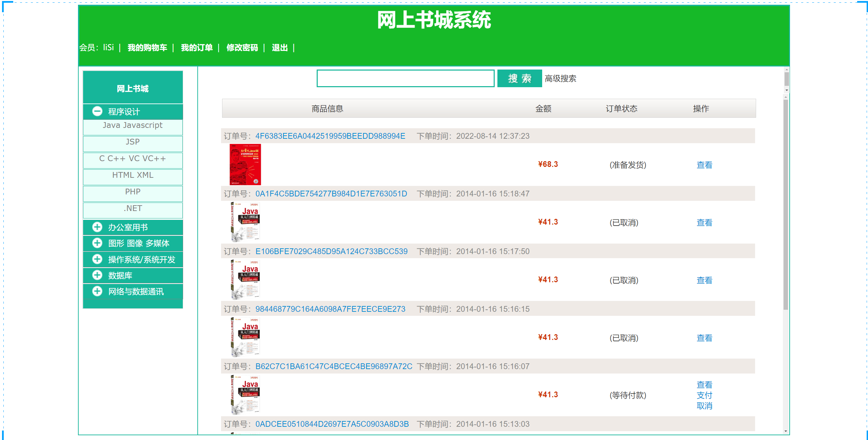Viewport: 868px width, 440px height.
Task: Click the 金额 column header
Action: (x=543, y=109)
